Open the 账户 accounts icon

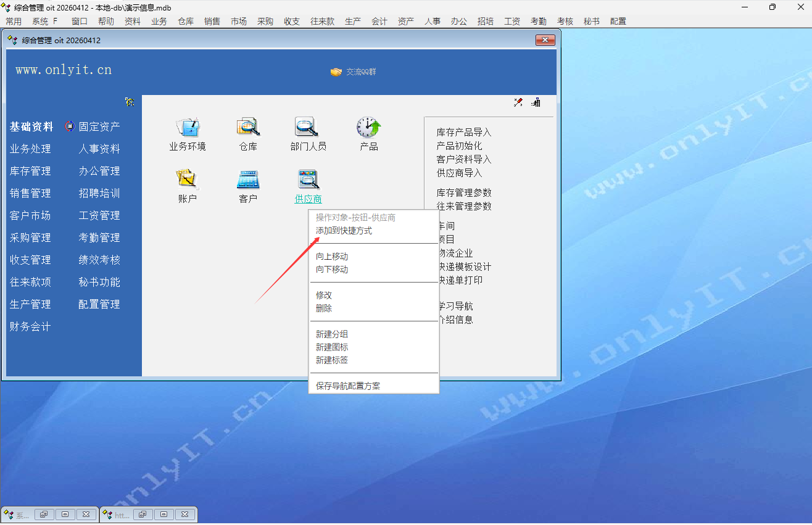[x=188, y=180]
